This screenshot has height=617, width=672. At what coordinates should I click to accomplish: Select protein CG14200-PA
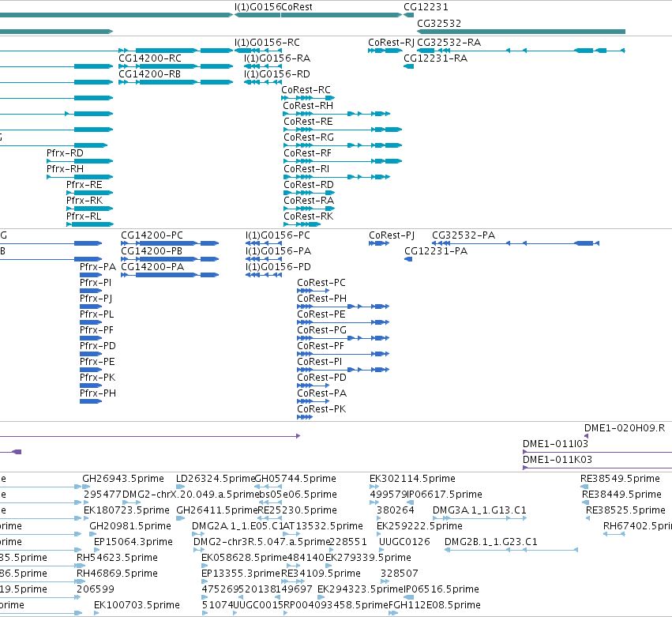(170, 275)
